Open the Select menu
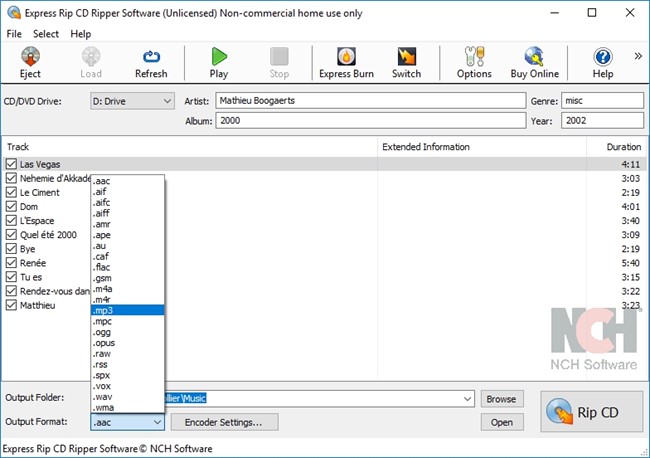Image resolution: width=650 pixels, height=458 pixels. 46,34
